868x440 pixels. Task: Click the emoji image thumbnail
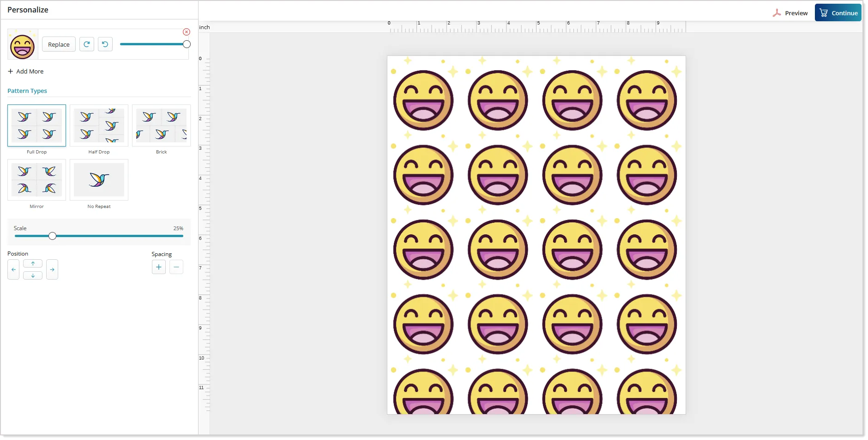click(23, 45)
